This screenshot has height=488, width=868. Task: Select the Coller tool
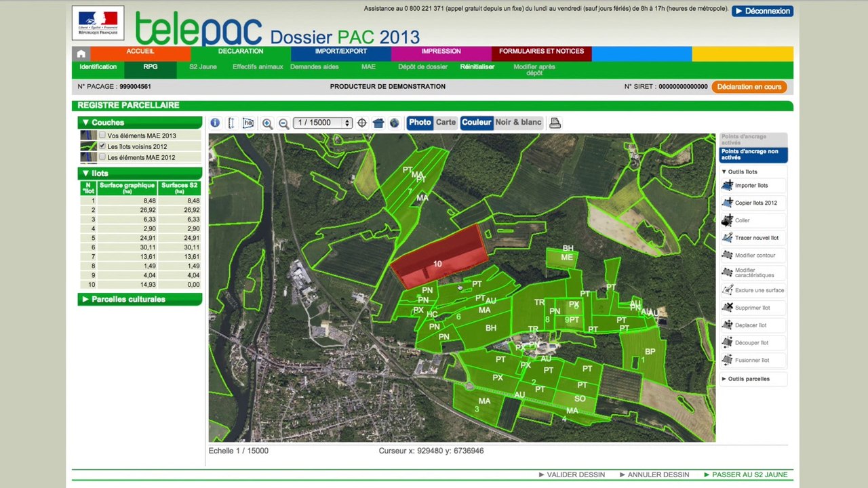753,220
